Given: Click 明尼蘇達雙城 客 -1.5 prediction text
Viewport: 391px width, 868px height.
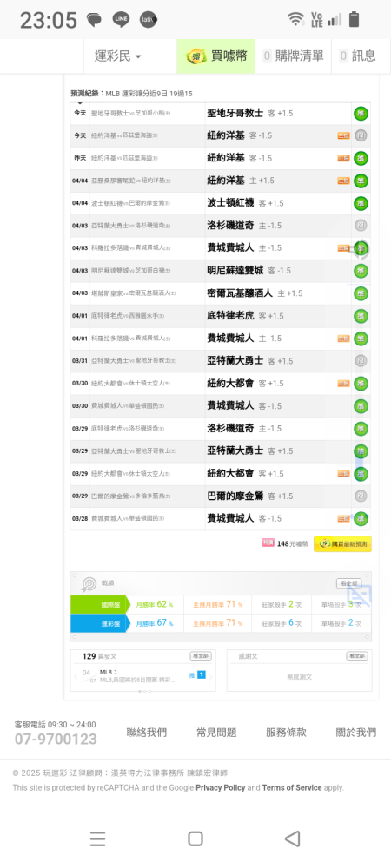Looking at the screenshot, I should [249, 271].
